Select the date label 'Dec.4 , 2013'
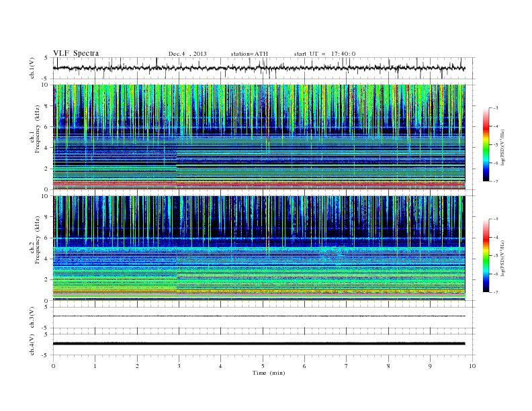This screenshot has width=532, height=411. pos(187,54)
